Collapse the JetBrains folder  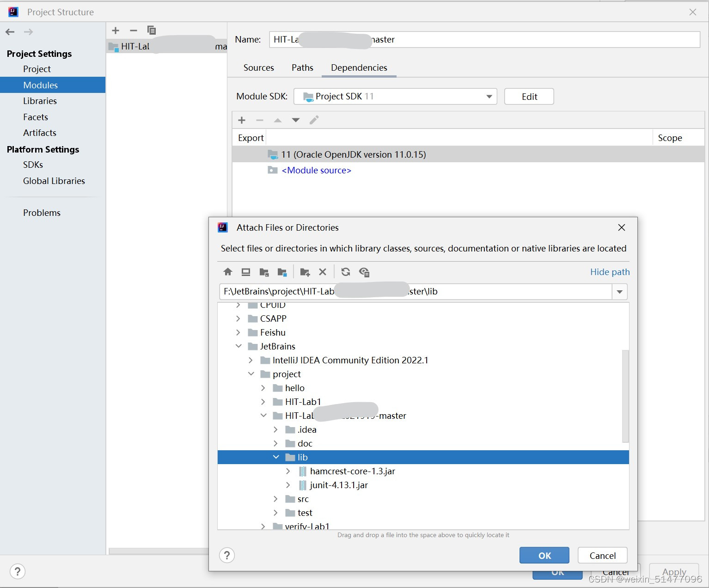tap(238, 346)
